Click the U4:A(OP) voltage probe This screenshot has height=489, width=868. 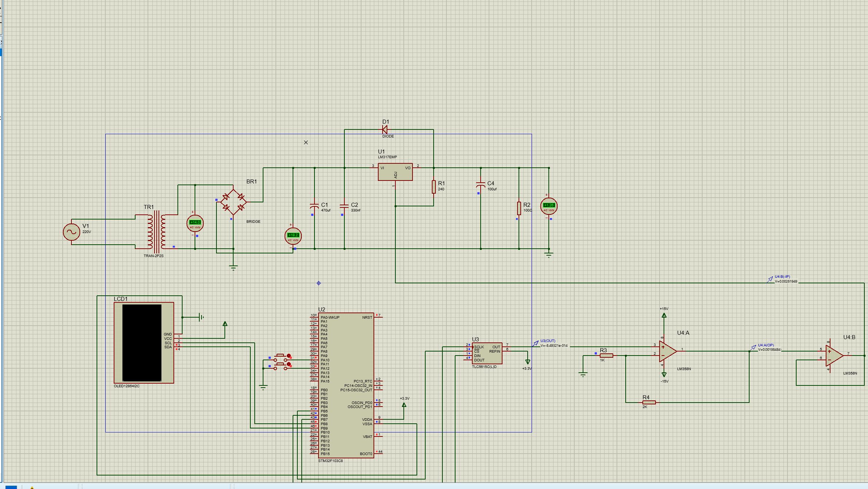753,348
